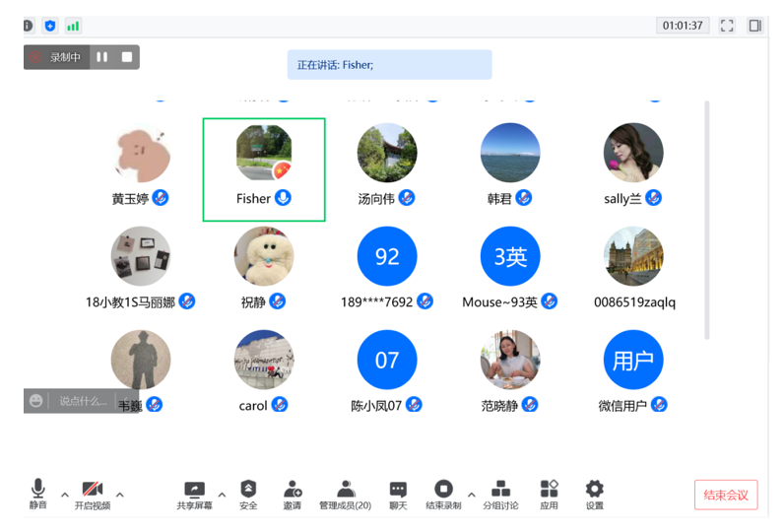The image size is (784, 532).
Task: Select 祝静's plush toy avatar
Action: (x=264, y=256)
